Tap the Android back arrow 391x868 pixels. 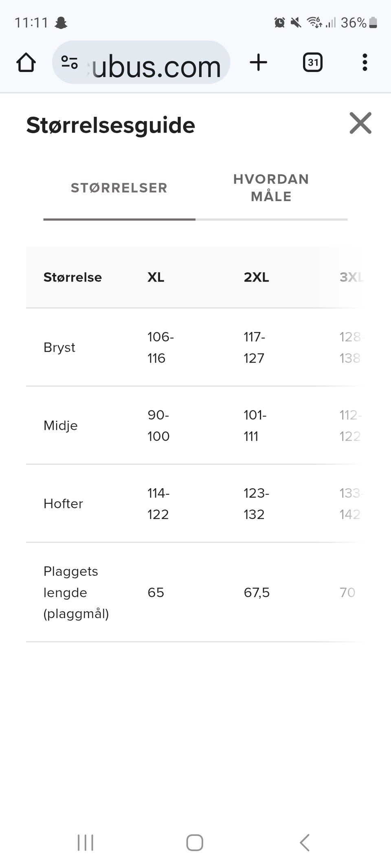305,842
